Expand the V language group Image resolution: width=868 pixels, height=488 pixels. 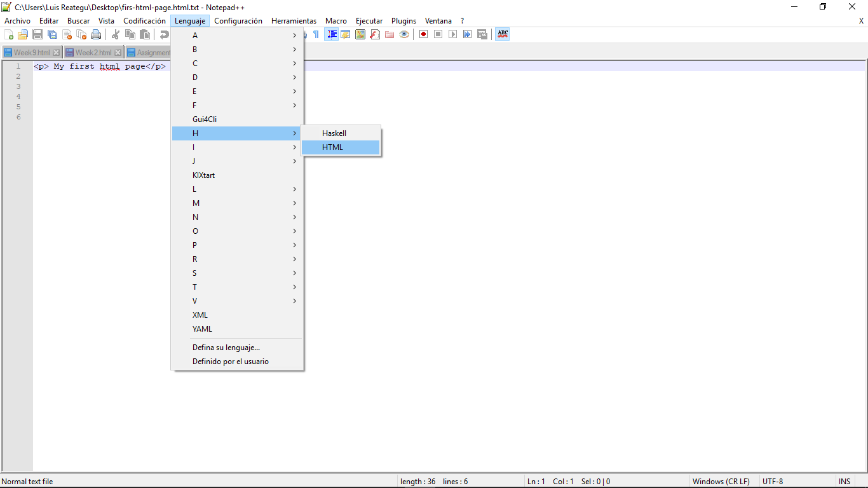click(238, 301)
